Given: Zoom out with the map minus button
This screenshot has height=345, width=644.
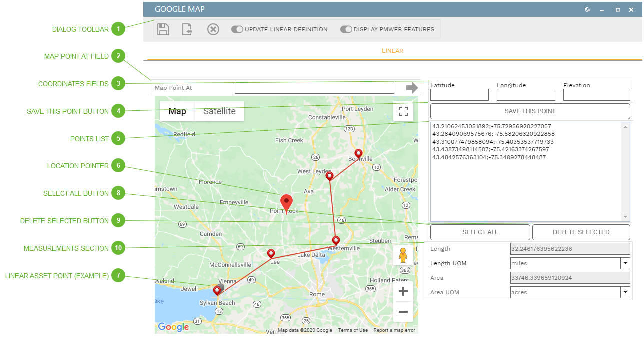Looking at the screenshot, I should 403,312.
